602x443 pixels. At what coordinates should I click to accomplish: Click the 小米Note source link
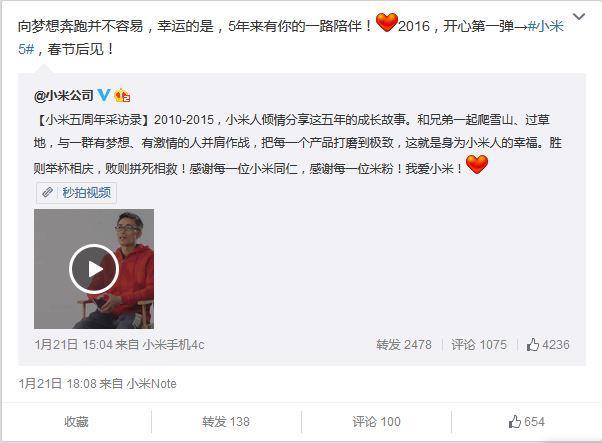[152, 383]
